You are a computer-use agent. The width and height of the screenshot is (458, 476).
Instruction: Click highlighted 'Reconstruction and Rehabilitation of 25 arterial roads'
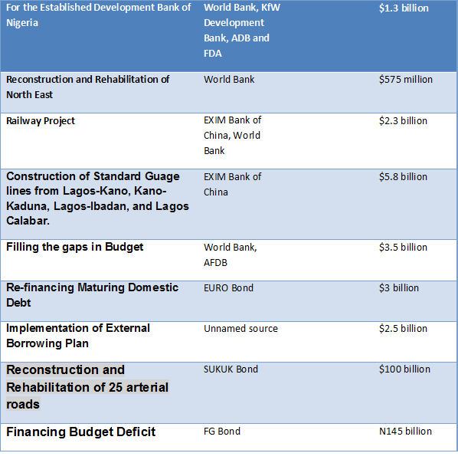point(87,387)
